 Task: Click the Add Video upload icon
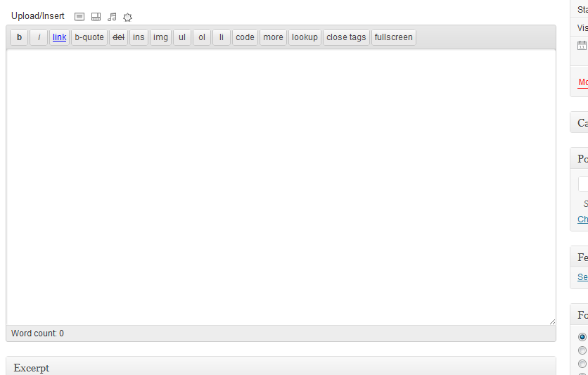point(96,16)
